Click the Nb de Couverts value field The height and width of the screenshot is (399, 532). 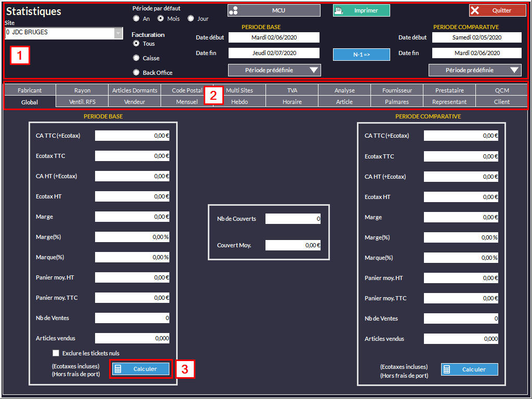(x=293, y=219)
